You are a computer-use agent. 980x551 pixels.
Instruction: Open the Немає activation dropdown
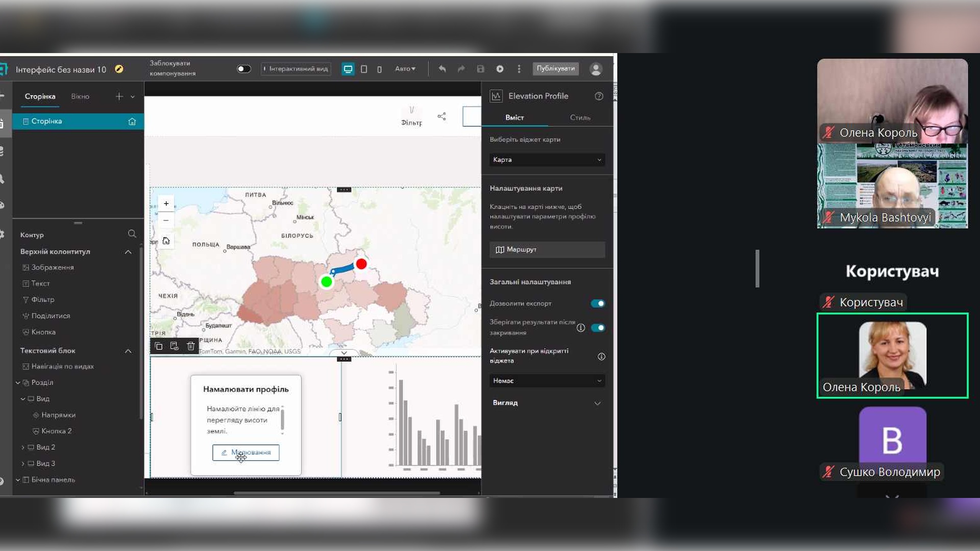(x=547, y=381)
